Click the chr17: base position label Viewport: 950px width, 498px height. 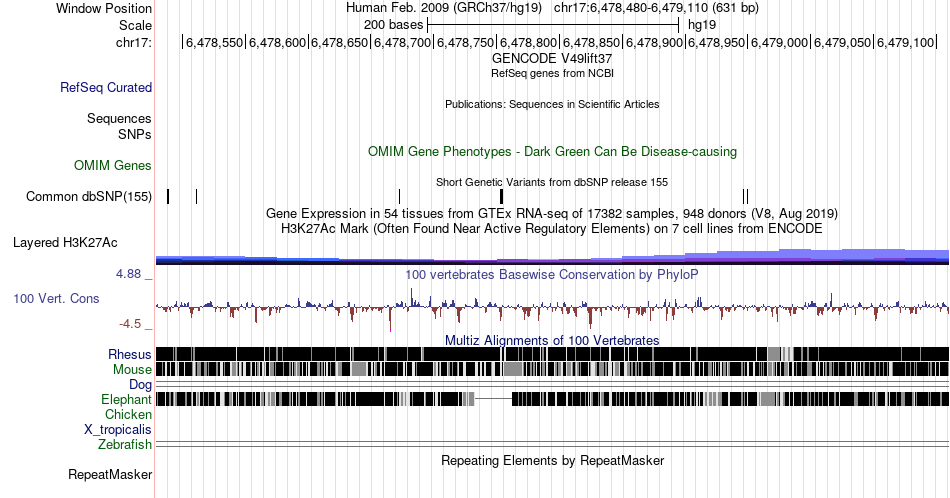coord(134,42)
